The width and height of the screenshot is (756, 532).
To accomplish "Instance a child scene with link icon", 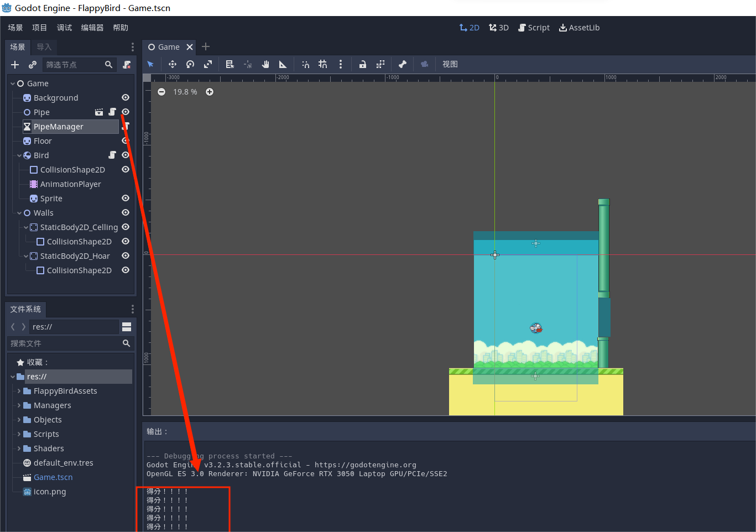I will (x=33, y=65).
